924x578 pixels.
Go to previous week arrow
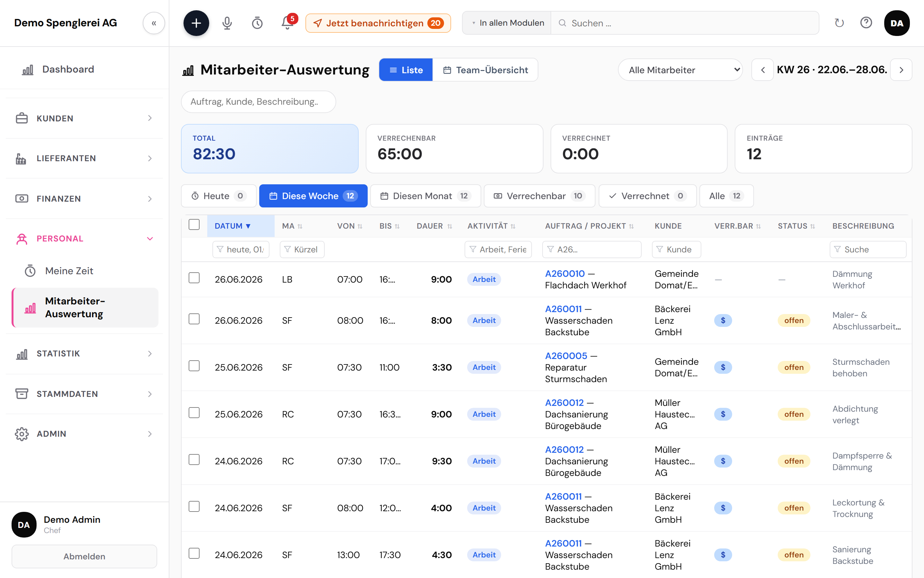click(x=763, y=70)
